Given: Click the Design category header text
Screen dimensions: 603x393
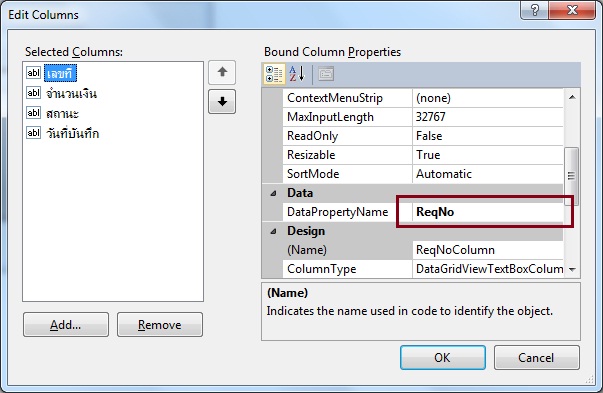Looking at the screenshot, I should click(x=306, y=231).
